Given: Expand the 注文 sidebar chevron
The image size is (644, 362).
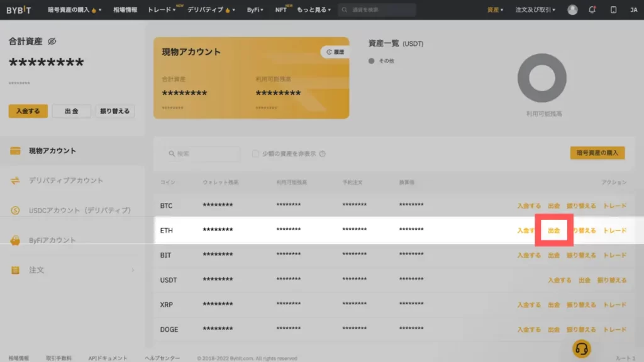Looking at the screenshot, I should pyautogui.click(x=133, y=270).
